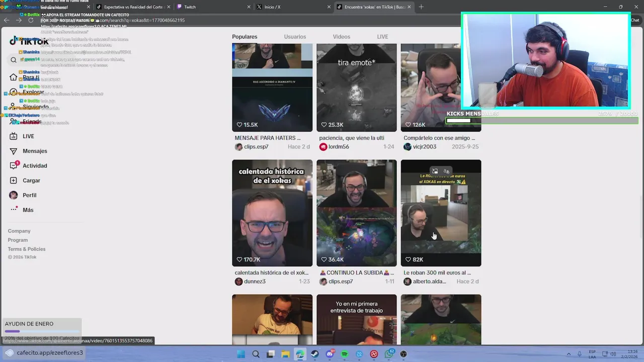This screenshot has height=362, width=644.
Task: Open a new browser tab with plus
Action: [x=421, y=7]
